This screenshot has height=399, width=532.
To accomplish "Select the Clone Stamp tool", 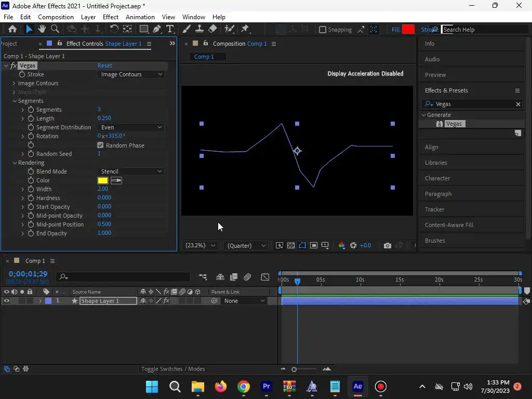I will coord(199,29).
